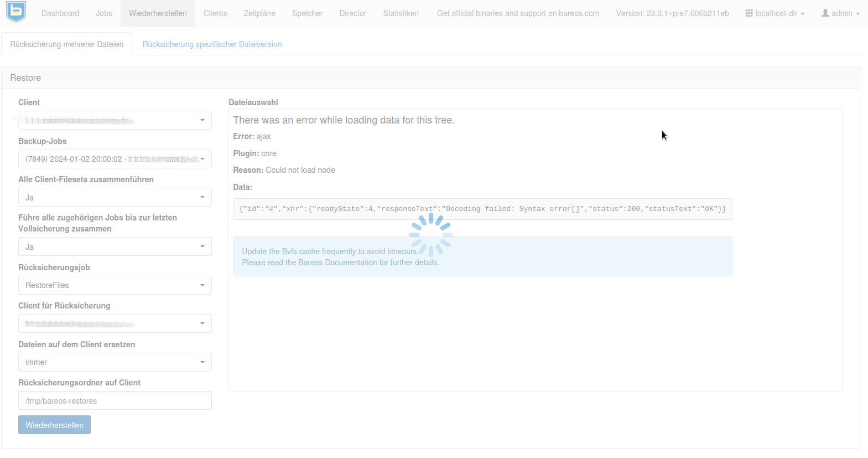Screen dimensions: 868x458
Task: Expand Alle Client-Filesets zusammenführen dropdown
Action: coord(115,197)
